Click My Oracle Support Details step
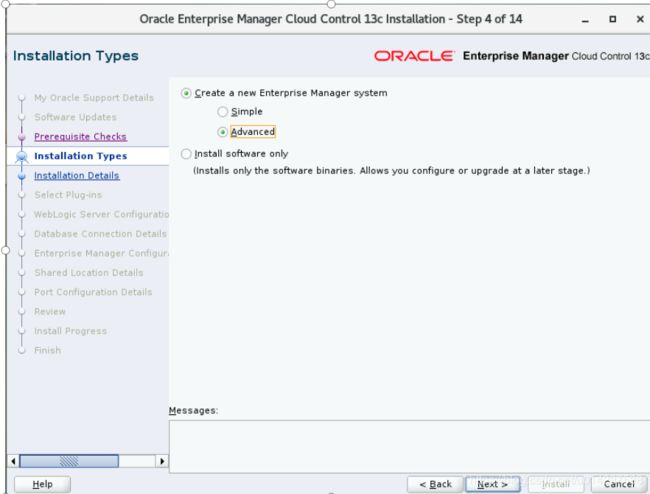The image size is (650, 494). [x=94, y=98]
